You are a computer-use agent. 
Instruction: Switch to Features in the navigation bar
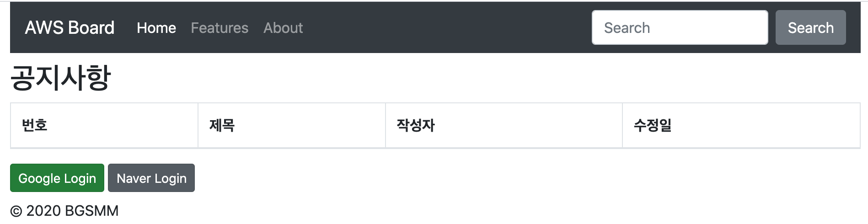click(x=220, y=28)
